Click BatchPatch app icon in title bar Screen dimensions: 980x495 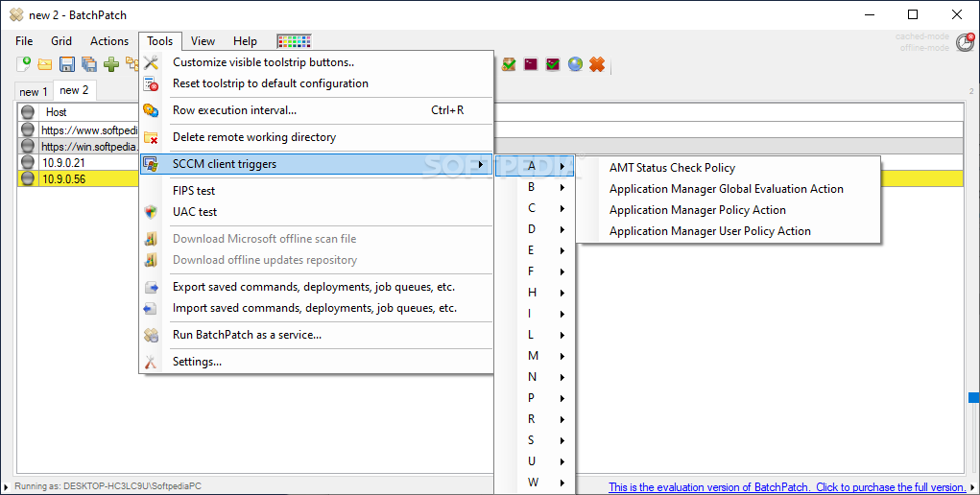16,14
